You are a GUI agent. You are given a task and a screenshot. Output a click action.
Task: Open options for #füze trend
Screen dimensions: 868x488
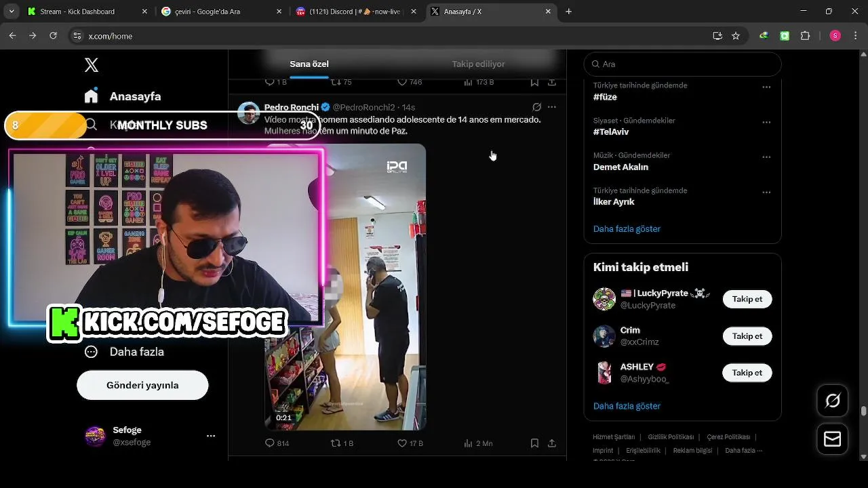pos(766,87)
